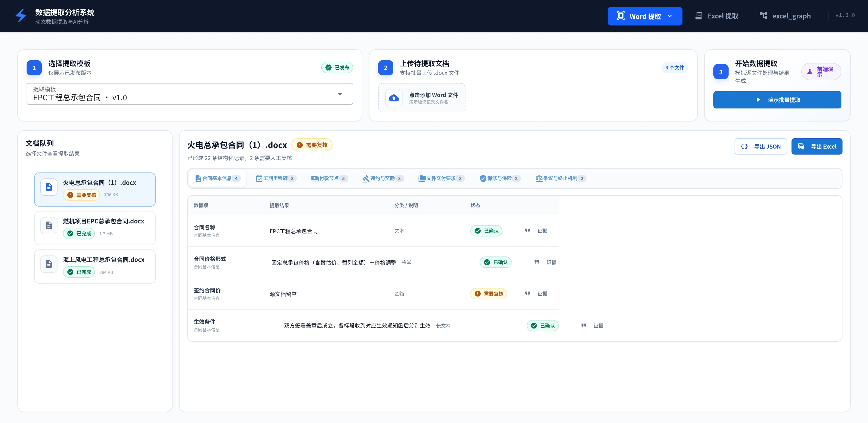View 证据 for 合同名称 row
Viewport: 868px width, 423px height.
(536, 231)
